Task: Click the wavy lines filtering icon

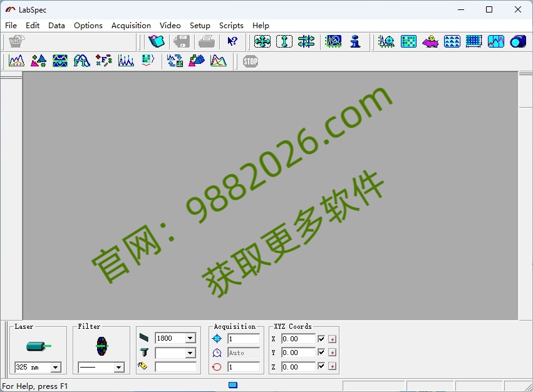Action: pos(60,61)
